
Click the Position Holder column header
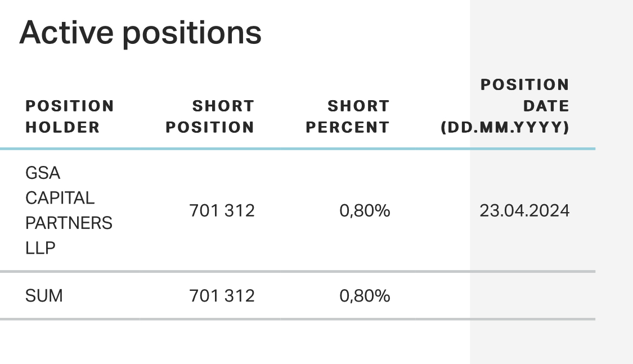[x=69, y=116]
